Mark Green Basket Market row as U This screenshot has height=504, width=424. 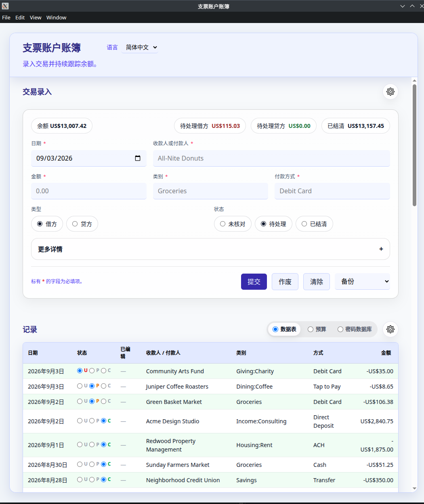[80, 401]
